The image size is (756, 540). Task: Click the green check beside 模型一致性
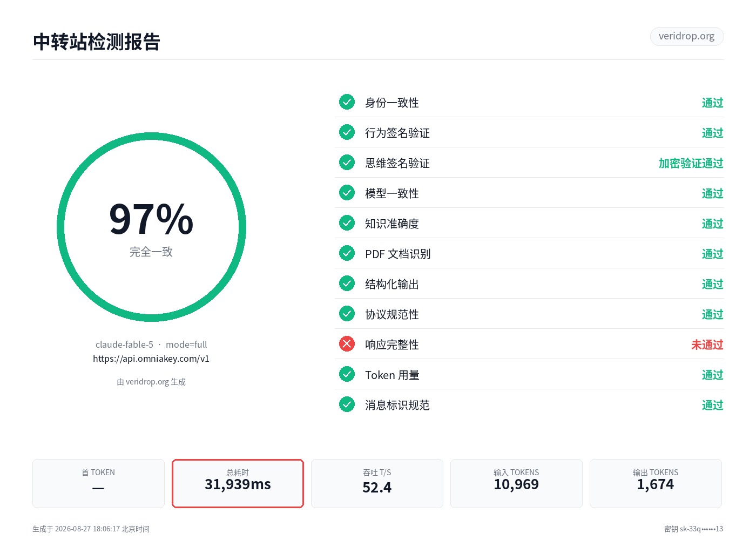347,192
